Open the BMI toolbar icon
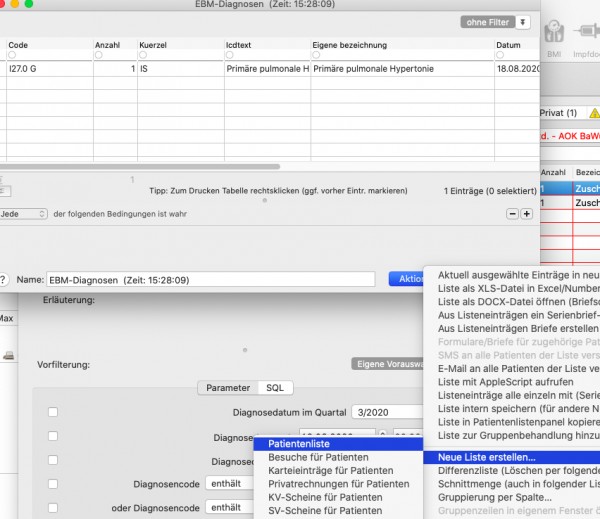Viewport: 600px width, 519px height. [554, 32]
